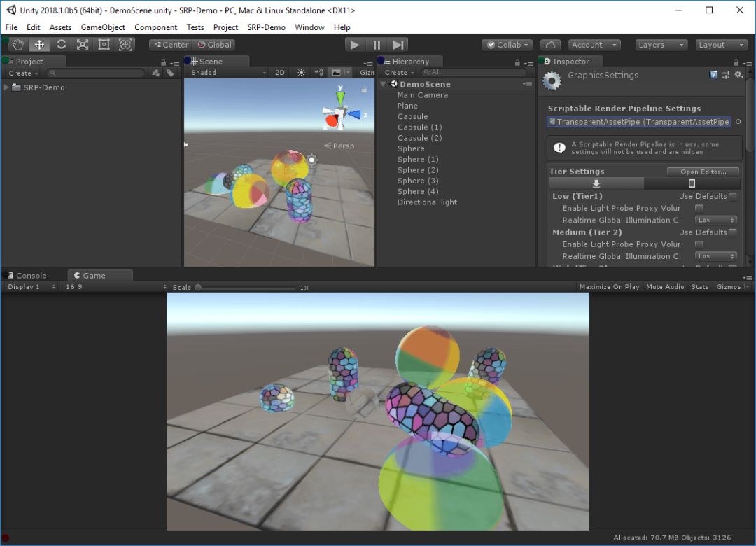Open the Component menu
Viewport: 756px width, 546px height.
pyautogui.click(x=155, y=27)
